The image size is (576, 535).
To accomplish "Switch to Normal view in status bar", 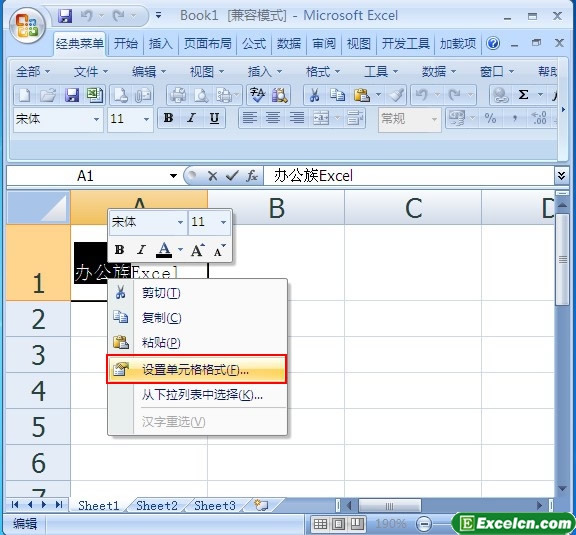I will [x=320, y=524].
